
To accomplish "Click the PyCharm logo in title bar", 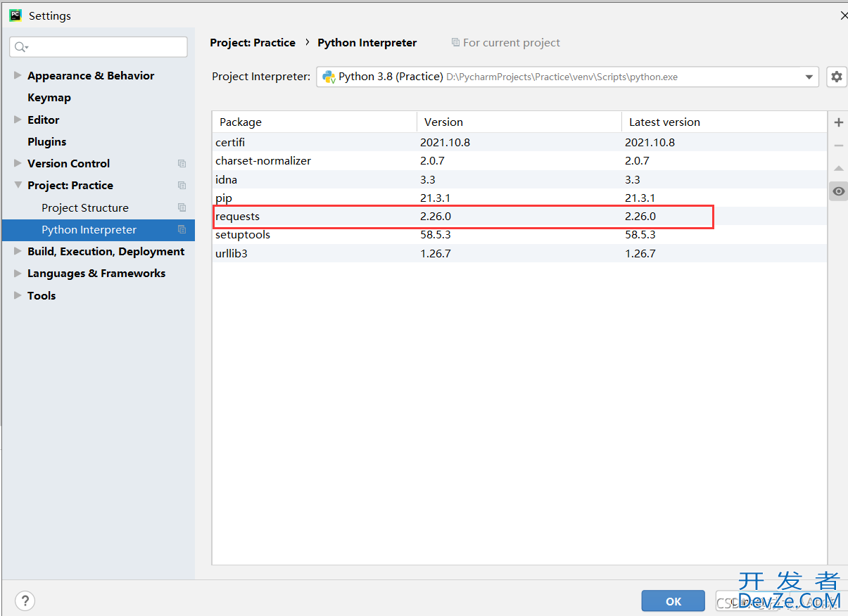I will [15, 15].
